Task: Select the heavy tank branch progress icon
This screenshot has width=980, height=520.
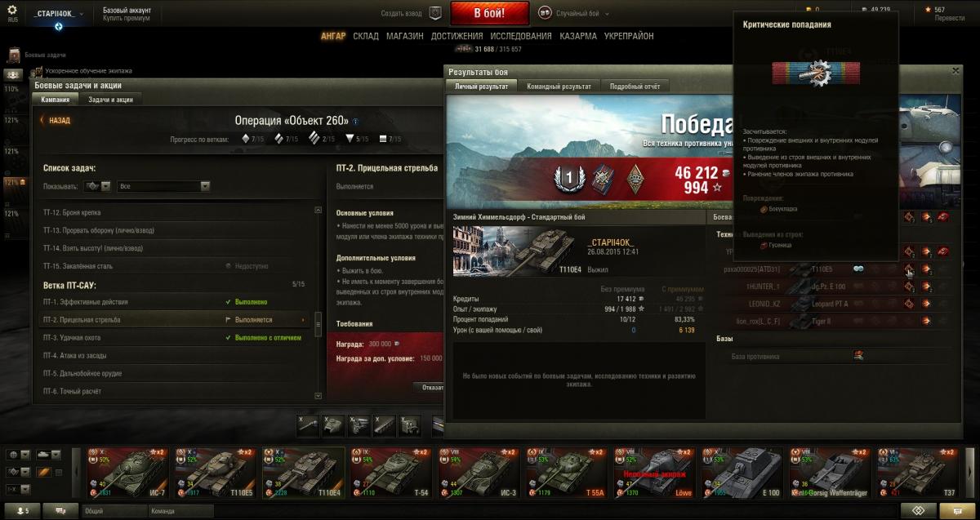Action: [315, 139]
